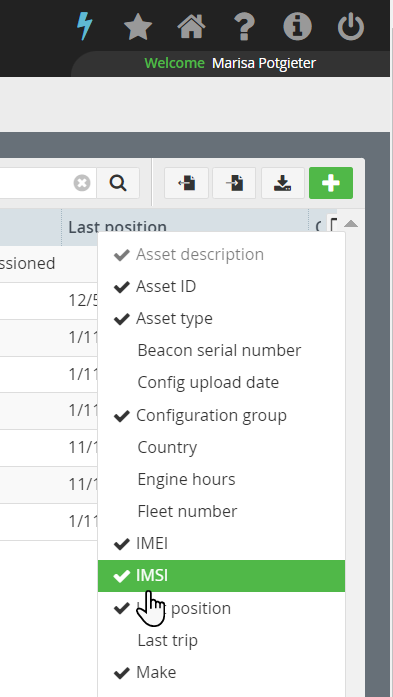This screenshot has width=393, height=697.
Task: Show about info via the info icon
Action: (297, 27)
